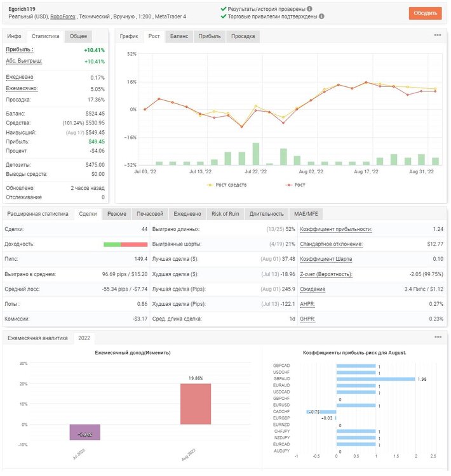The image size is (451, 476).
Task: Click the EURUSD pair label
Action: tap(281, 406)
